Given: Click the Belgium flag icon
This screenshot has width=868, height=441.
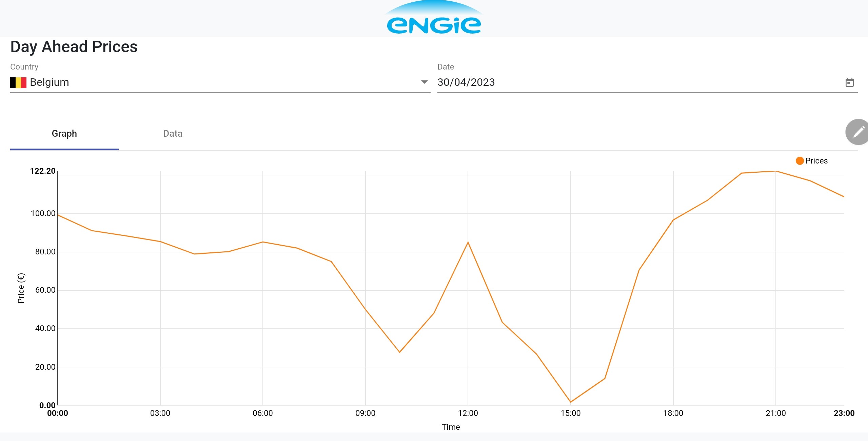Looking at the screenshot, I should coord(18,82).
